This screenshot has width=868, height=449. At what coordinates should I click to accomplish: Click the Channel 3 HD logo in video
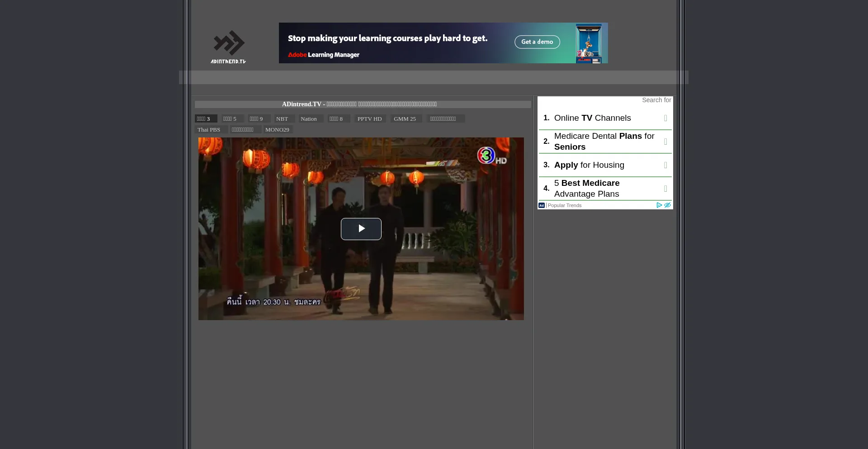click(x=491, y=156)
